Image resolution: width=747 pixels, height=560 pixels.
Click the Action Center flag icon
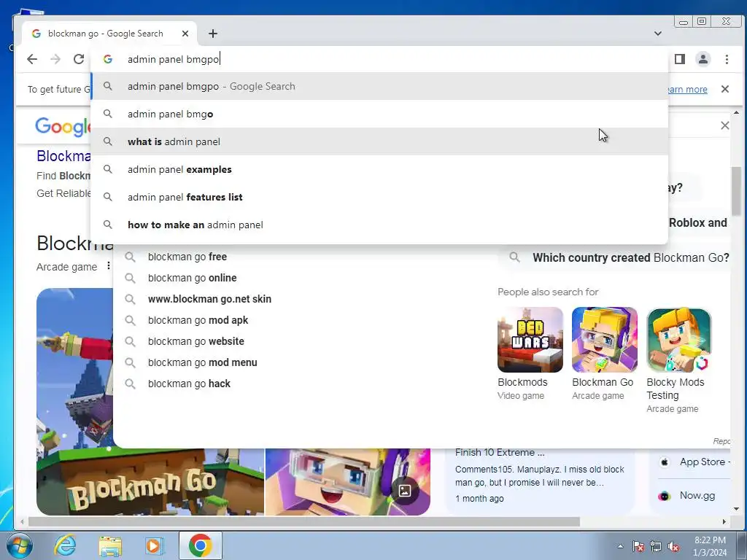tap(638, 546)
